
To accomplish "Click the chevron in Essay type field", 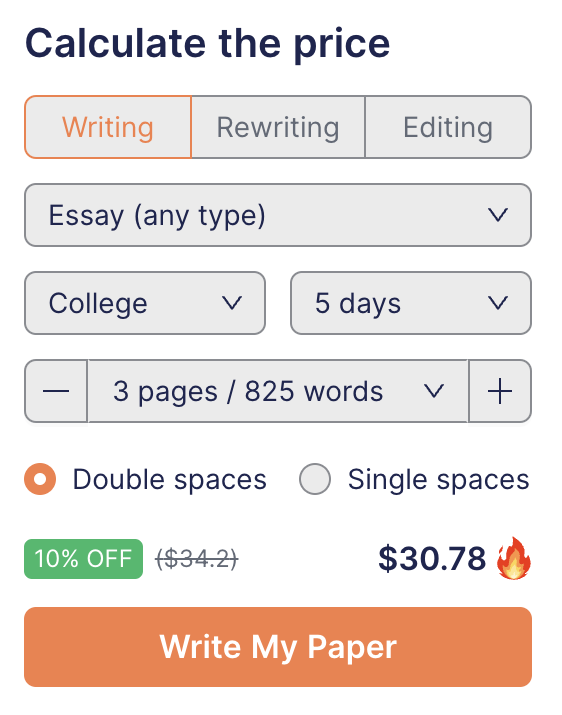I will click(x=498, y=215).
